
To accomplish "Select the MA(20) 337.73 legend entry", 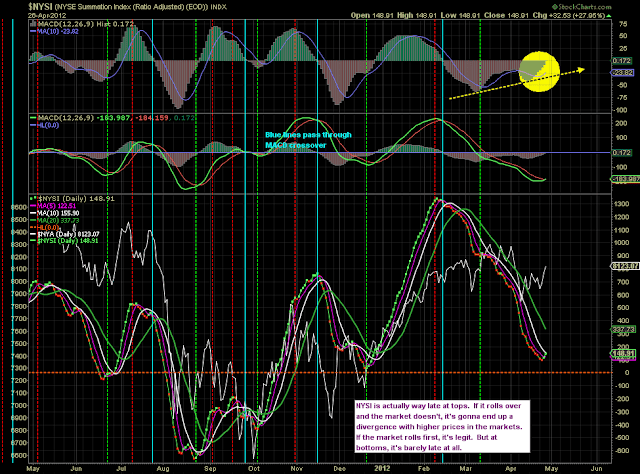I will point(55,220).
